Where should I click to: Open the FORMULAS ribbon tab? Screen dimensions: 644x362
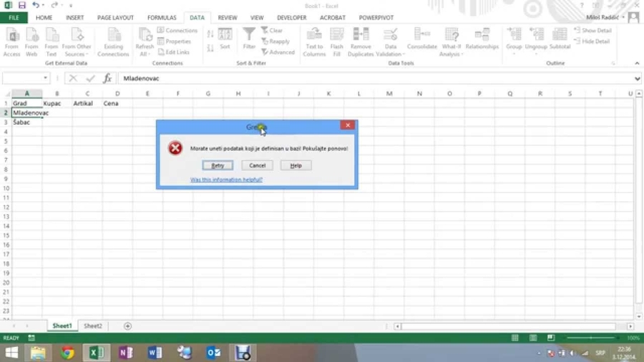(162, 18)
